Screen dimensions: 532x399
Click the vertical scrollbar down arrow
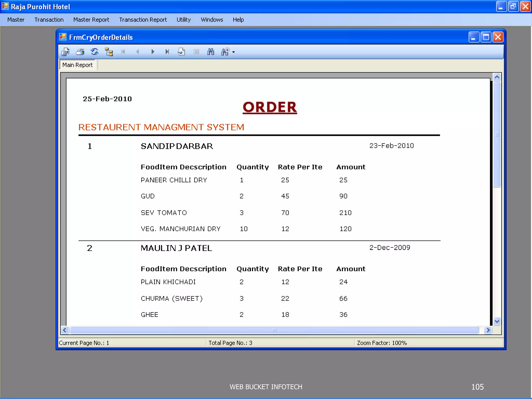click(497, 321)
